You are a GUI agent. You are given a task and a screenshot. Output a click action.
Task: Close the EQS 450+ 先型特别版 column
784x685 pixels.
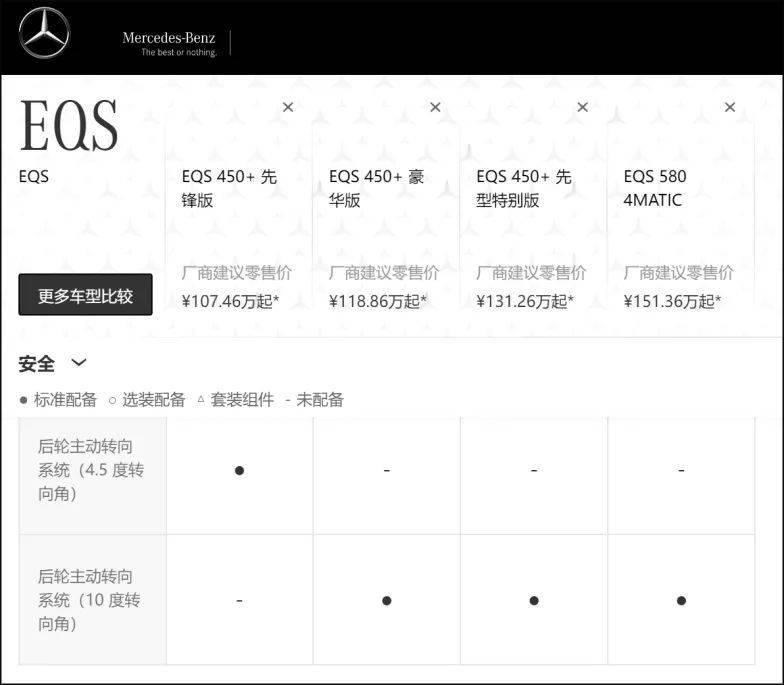tap(582, 107)
